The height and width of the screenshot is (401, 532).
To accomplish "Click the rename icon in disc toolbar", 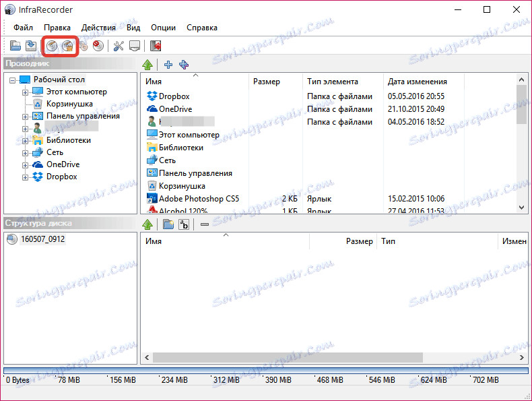I will point(184,224).
